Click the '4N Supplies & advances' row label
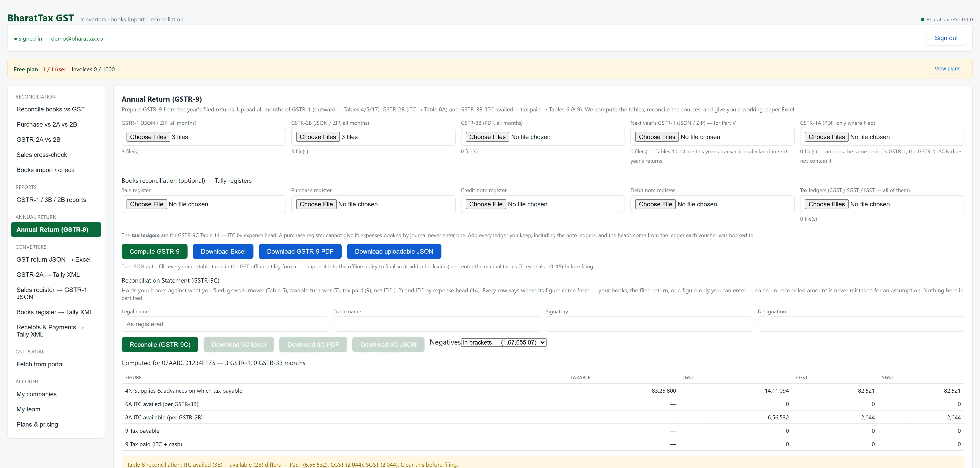This screenshot has width=980, height=468. pos(184,391)
